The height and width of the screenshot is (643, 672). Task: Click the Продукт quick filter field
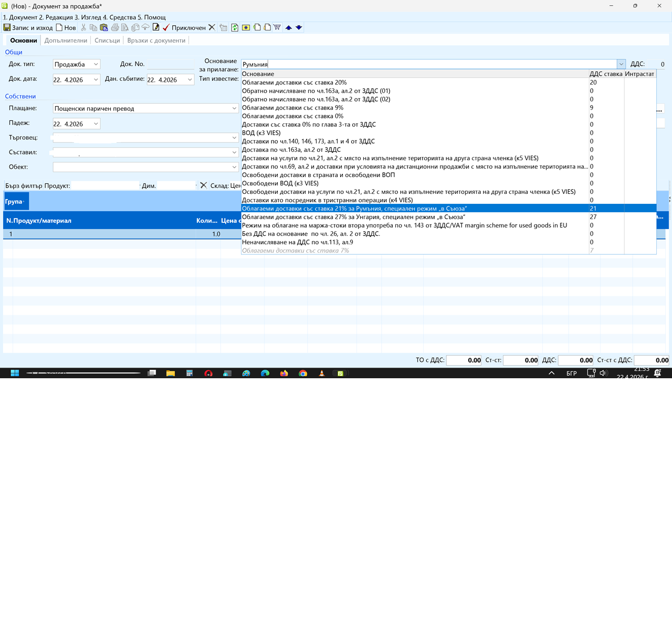click(x=105, y=185)
